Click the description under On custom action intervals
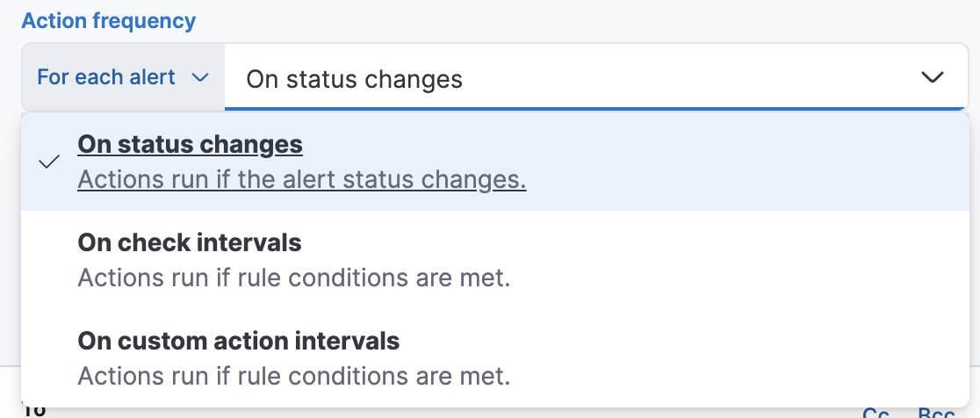 (x=293, y=377)
